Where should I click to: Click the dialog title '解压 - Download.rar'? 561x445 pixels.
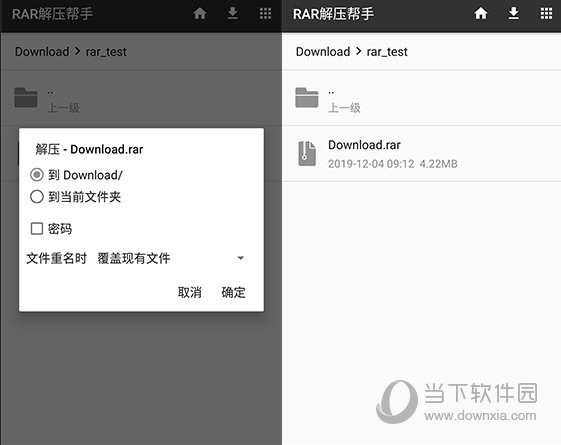pos(89,149)
